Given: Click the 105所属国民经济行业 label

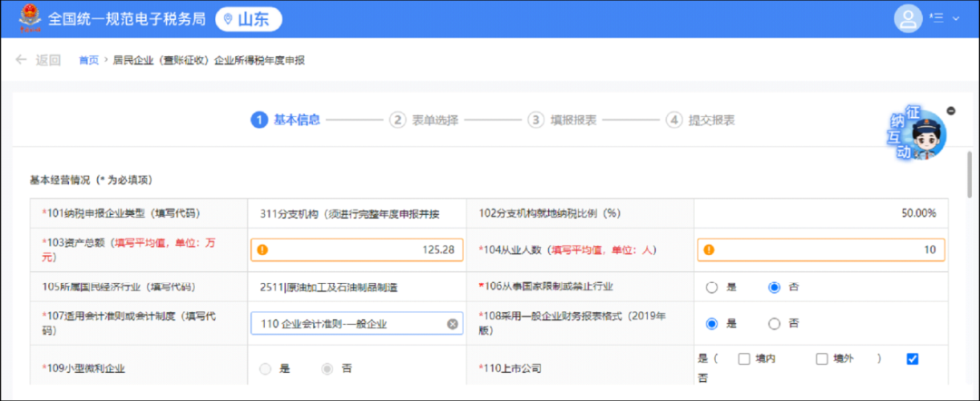Looking at the screenshot, I should pos(119,288).
